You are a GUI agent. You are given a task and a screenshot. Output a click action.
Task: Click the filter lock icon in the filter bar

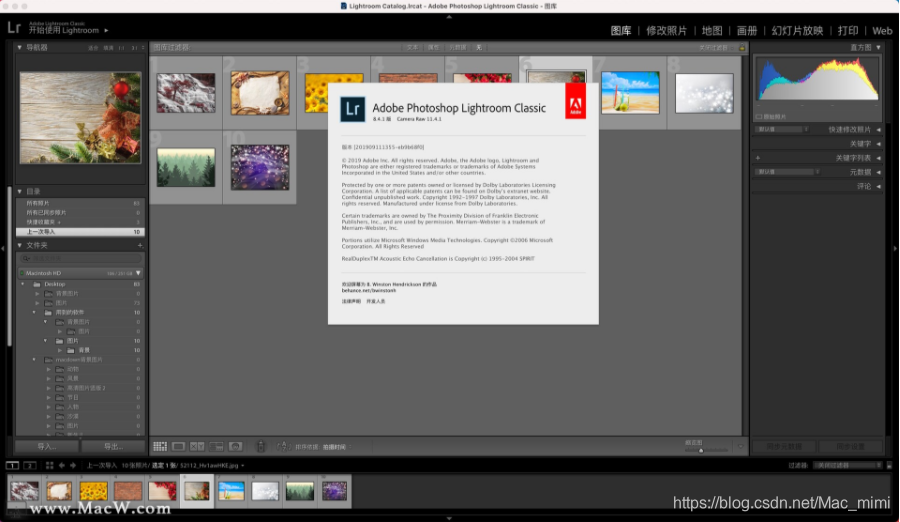(x=742, y=48)
